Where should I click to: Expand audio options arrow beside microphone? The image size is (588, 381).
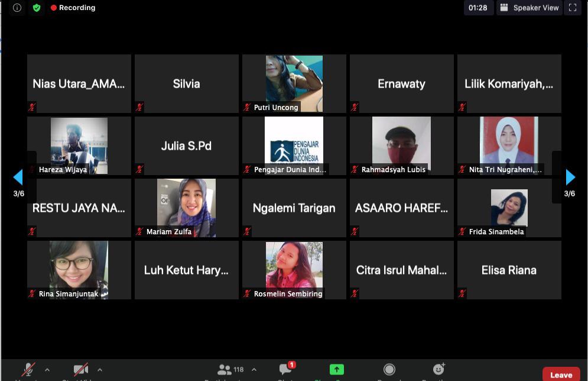tap(47, 370)
